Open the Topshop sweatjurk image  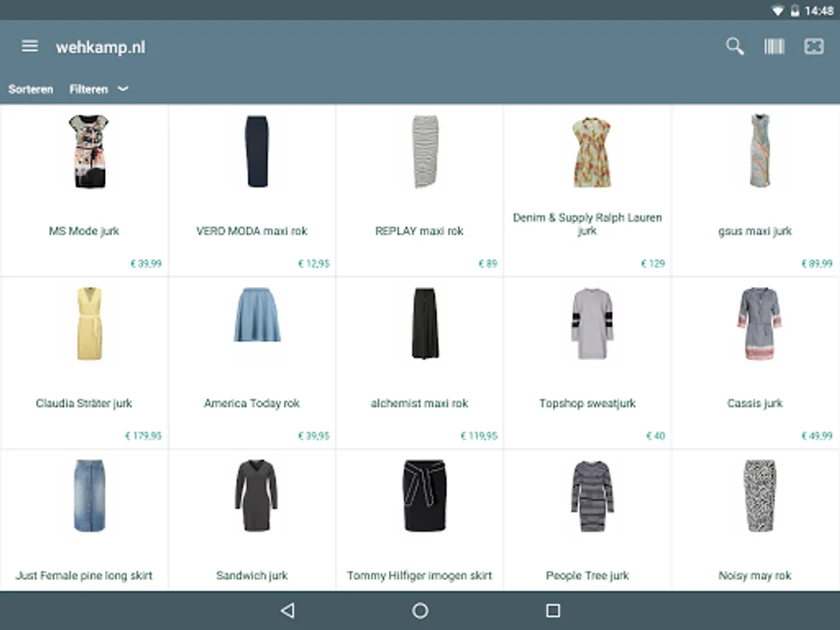(592, 324)
